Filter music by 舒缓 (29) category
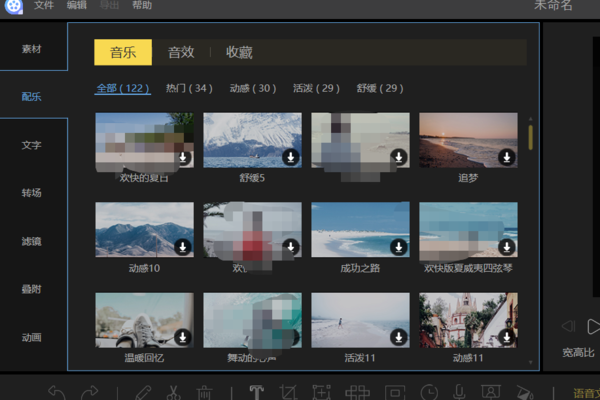The height and width of the screenshot is (400, 600). click(x=380, y=89)
